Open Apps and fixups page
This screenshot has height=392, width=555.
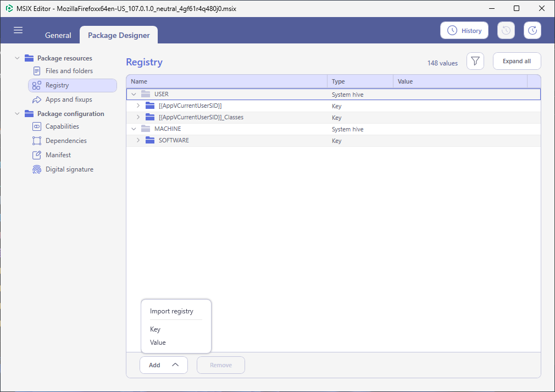click(69, 100)
